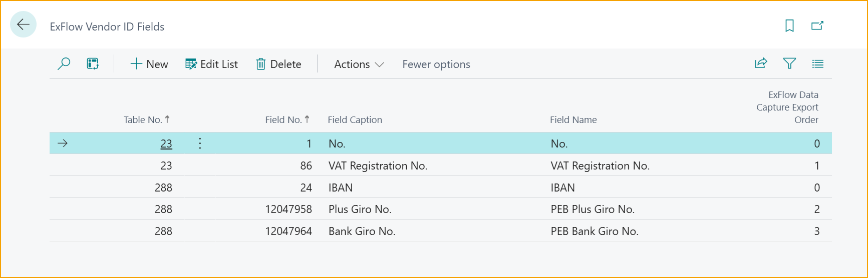
Task: Open row options three-dot menu
Action: [200, 143]
